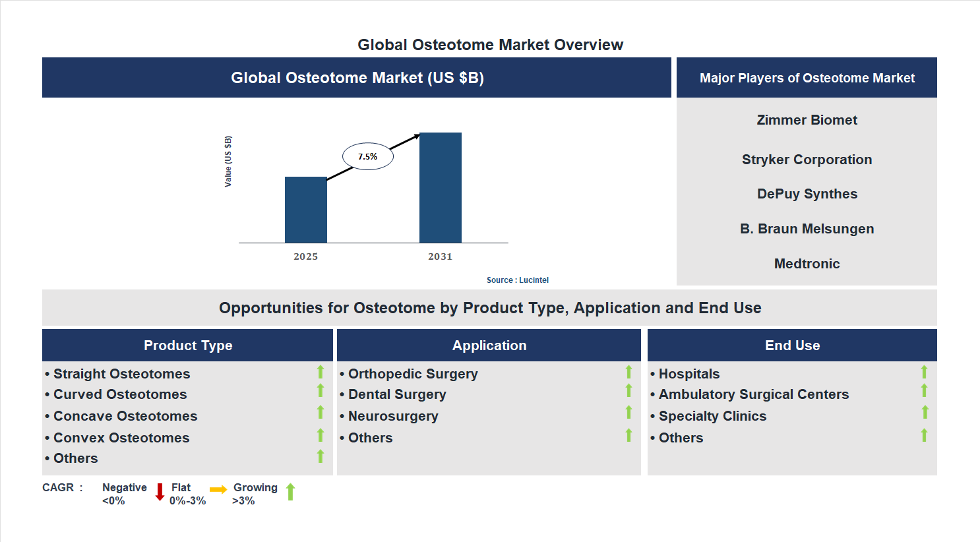This screenshot has height=542, width=980.
Task: Click the Product Type panel header
Action: tap(187, 345)
